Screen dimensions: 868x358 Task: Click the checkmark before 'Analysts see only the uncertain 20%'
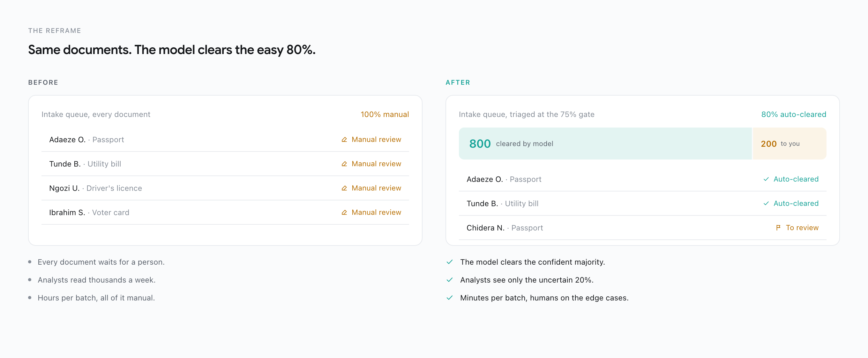[450, 280]
